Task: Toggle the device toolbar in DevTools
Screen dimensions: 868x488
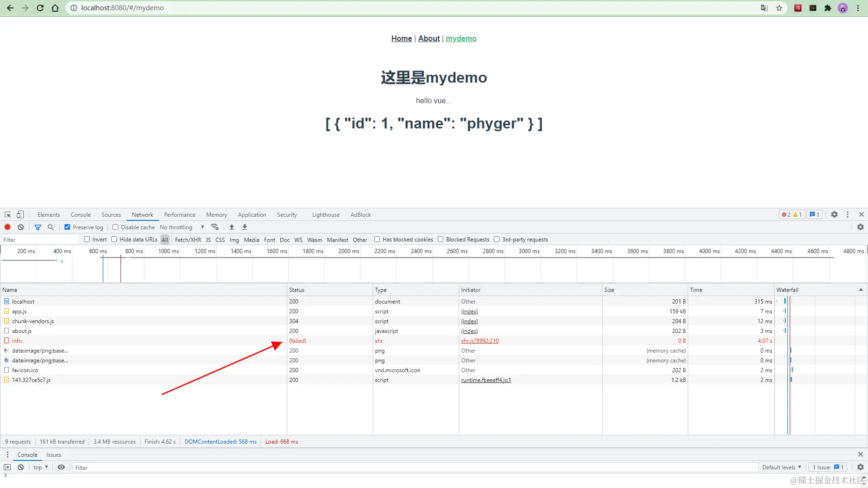Action: click(20, 215)
